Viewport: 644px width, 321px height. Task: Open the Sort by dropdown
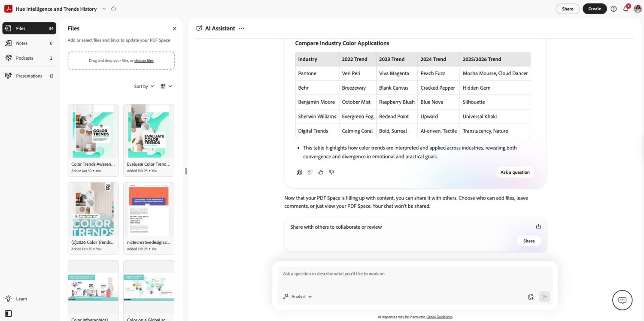(x=144, y=86)
